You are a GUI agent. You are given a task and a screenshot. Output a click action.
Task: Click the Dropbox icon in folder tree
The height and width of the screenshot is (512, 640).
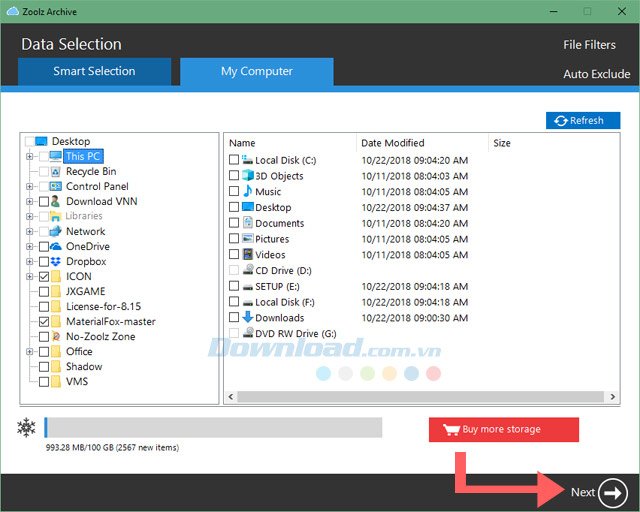[x=57, y=262]
